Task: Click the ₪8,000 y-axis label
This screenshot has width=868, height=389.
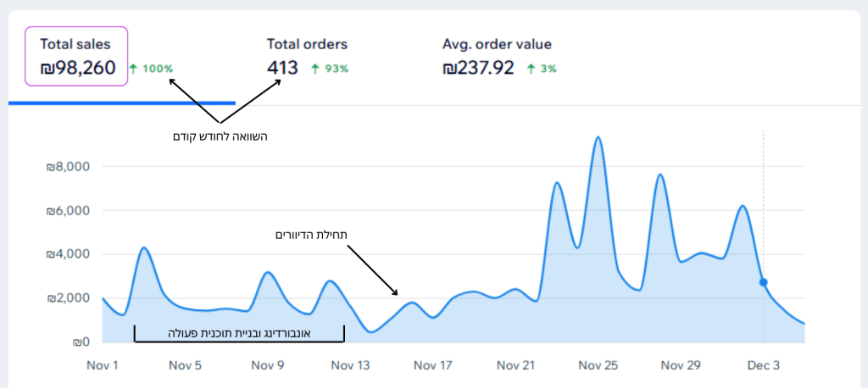Action: (x=67, y=167)
